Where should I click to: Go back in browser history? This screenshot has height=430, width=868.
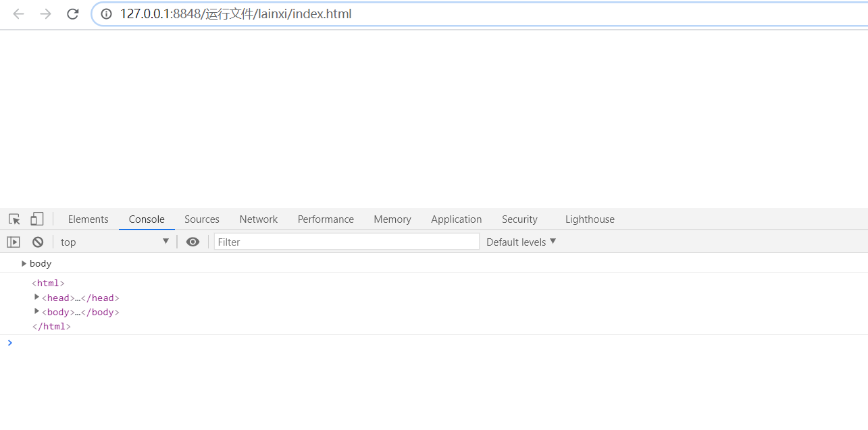pyautogui.click(x=18, y=14)
